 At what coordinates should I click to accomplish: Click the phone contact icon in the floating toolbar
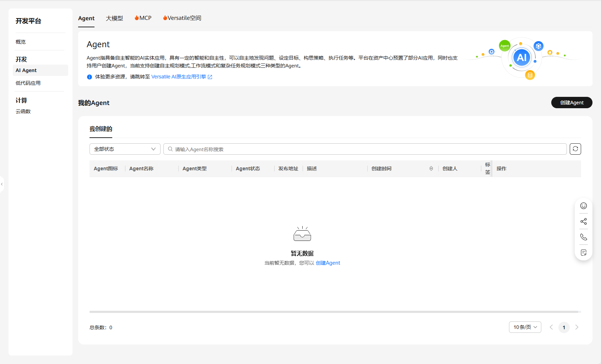pos(584,237)
